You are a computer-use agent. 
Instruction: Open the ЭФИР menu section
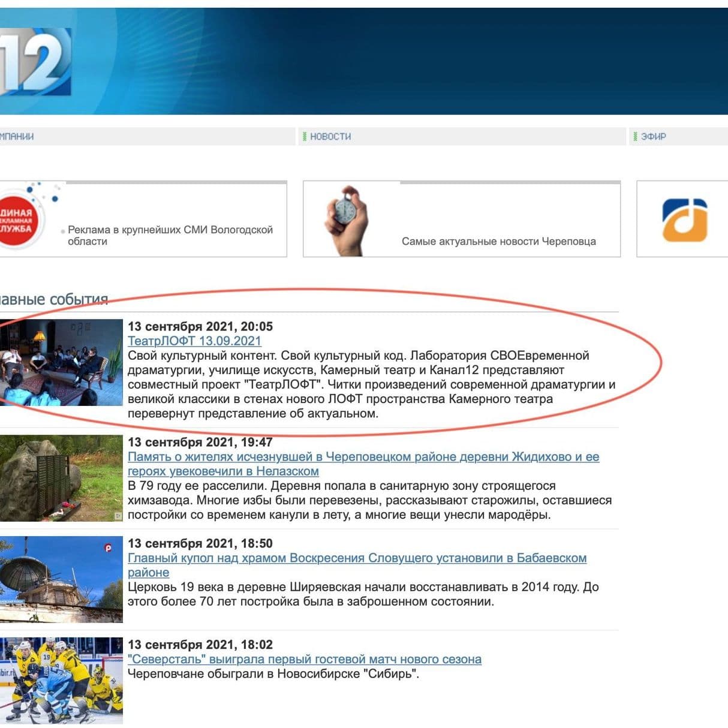coord(653,137)
